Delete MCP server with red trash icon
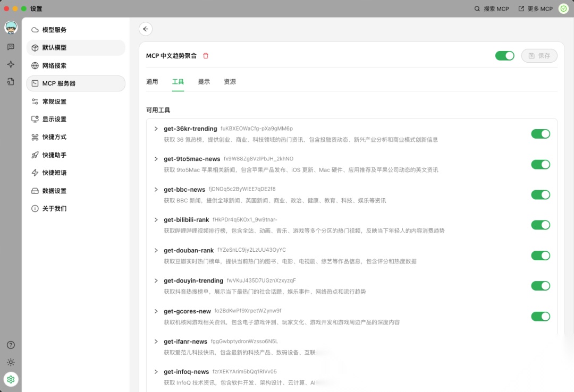The width and height of the screenshot is (574, 392). click(x=206, y=56)
